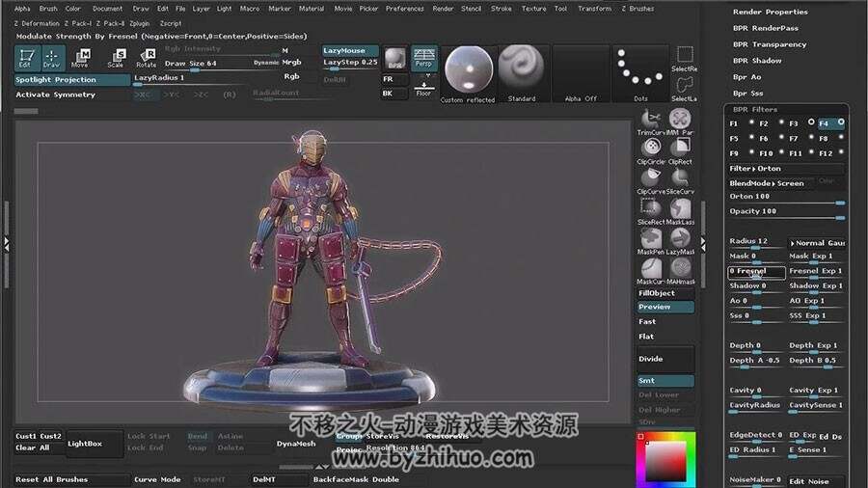Choose SelectRect brush icon
Image resolution: width=868 pixels, height=488 pixels.
click(x=685, y=59)
